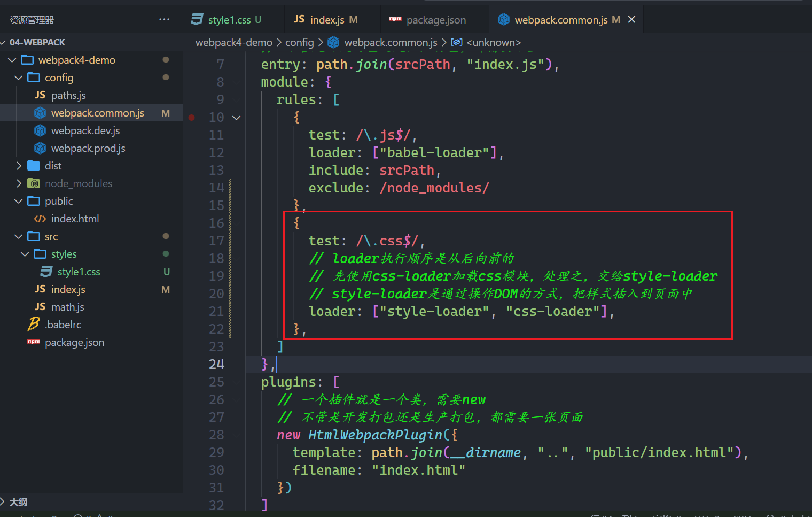Click webpack cube icon on webpack.common.js tab
The image size is (812, 517).
click(504, 20)
